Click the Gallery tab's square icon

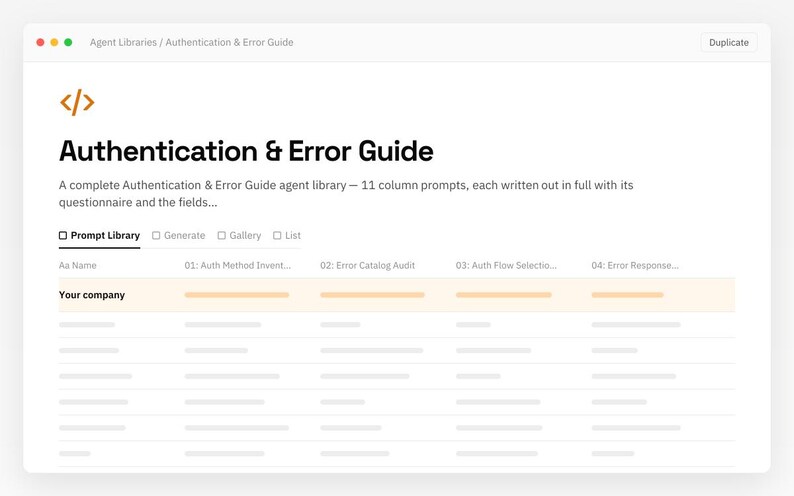point(221,235)
